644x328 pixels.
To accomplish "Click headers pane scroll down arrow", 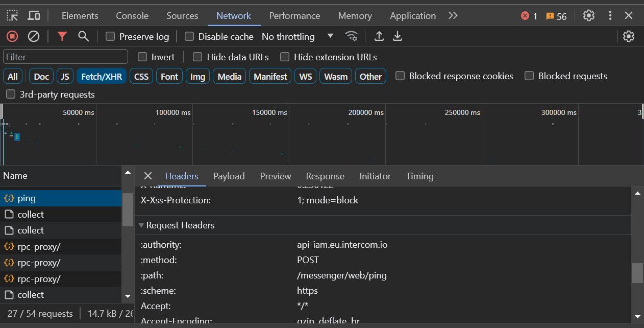I will 637,316.
